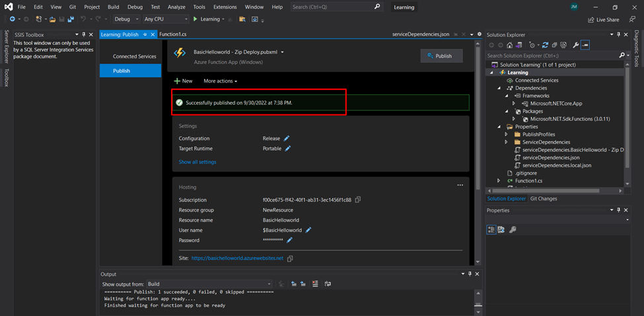Click the JM account avatar
This screenshot has height=316, width=644.
(574, 7)
